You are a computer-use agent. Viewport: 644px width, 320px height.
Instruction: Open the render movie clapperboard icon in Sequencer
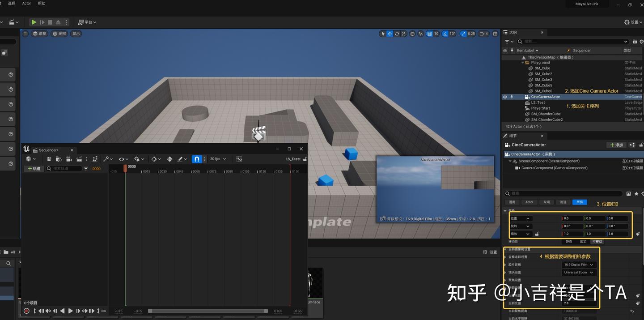point(79,159)
